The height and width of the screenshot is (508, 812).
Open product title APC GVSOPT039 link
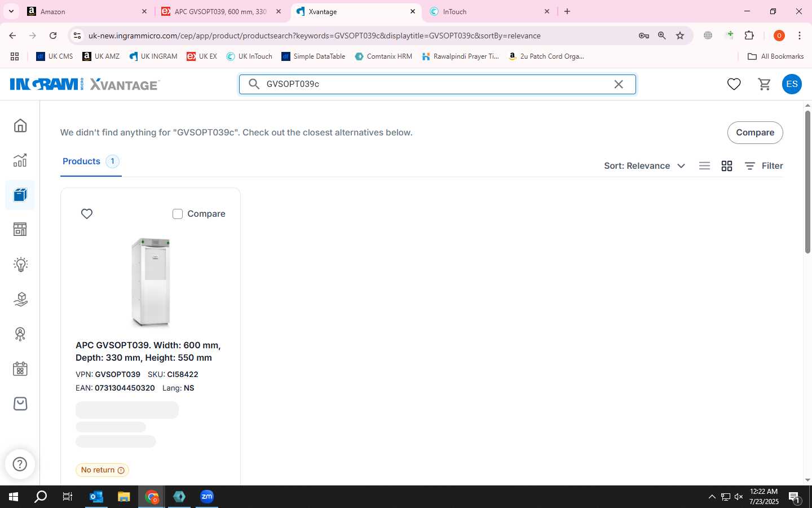point(148,351)
